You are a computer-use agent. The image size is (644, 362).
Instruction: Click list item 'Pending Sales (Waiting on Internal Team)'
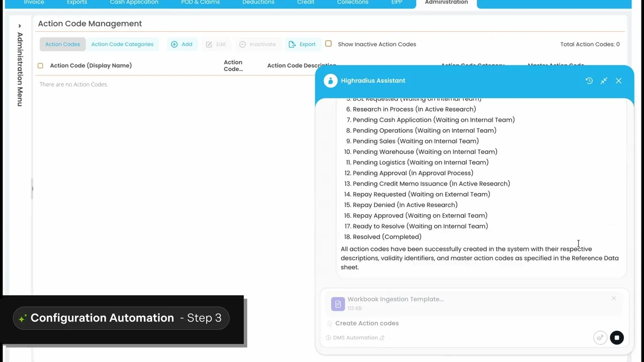pyautogui.click(x=416, y=141)
